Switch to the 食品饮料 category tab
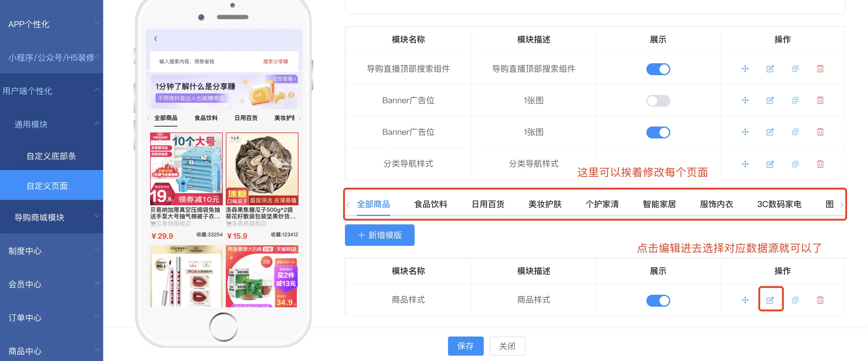Image resolution: width=868 pixels, height=361 pixels. (430, 204)
